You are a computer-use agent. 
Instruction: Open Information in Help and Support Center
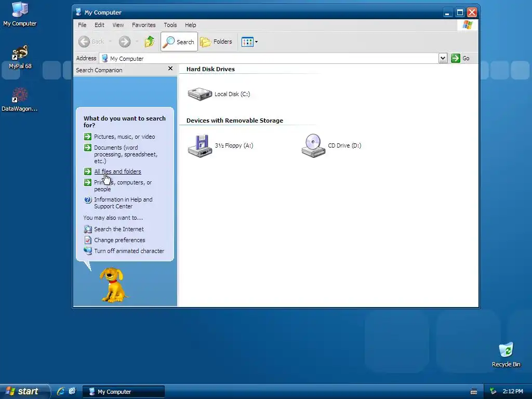(x=123, y=203)
